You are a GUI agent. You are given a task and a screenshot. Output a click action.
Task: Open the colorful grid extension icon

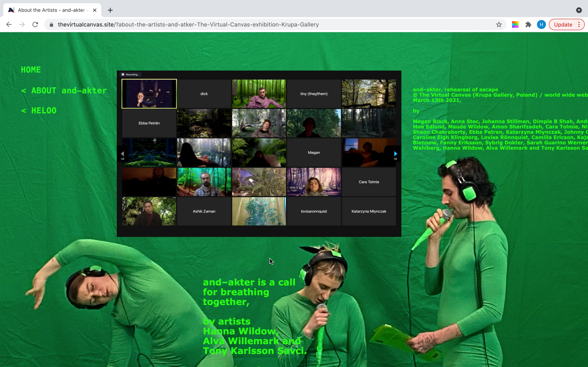click(515, 24)
